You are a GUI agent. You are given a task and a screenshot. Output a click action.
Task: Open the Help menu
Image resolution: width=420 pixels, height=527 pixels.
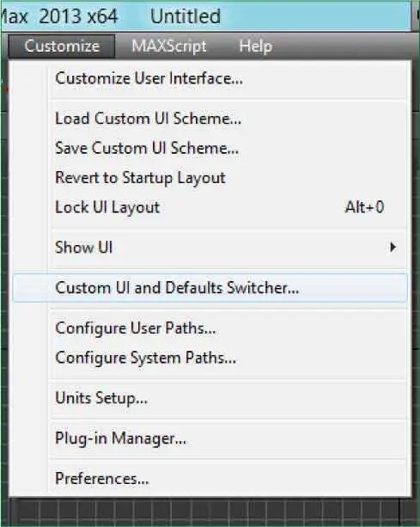(255, 46)
